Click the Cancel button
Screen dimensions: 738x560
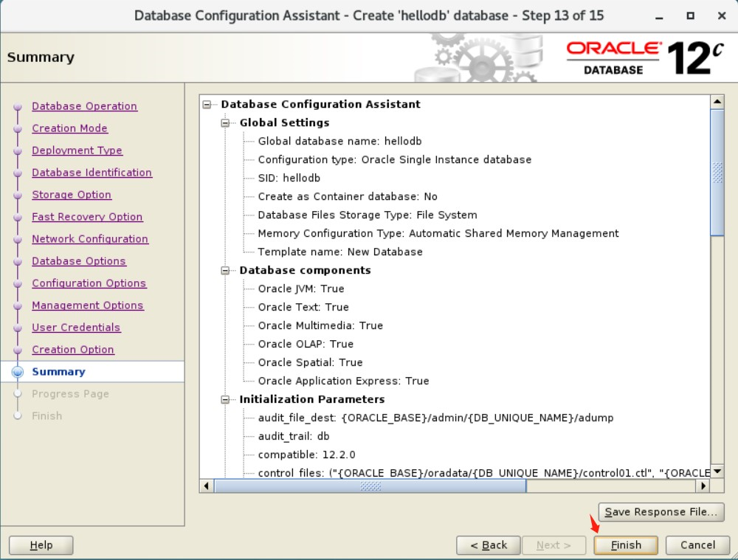(x=697, y=545)
